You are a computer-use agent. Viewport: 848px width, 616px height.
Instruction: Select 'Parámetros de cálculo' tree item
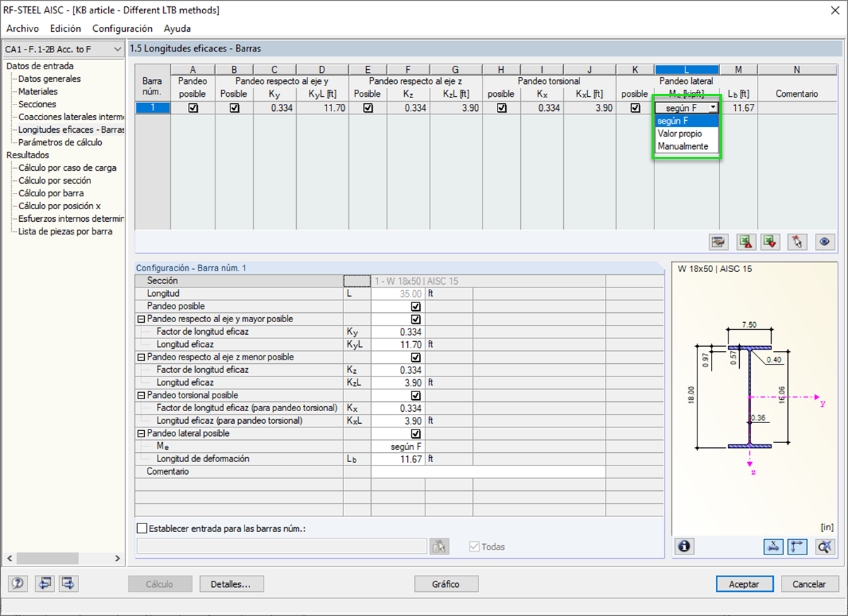(60, 143)
